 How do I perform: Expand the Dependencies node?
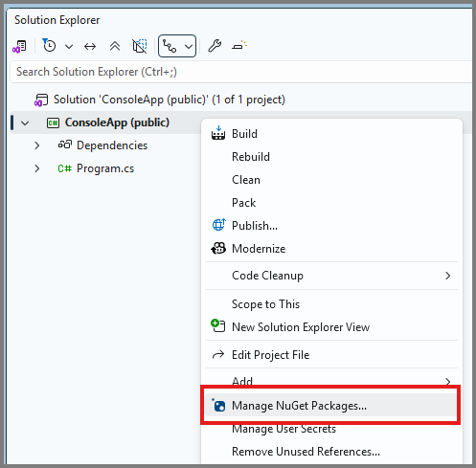coord(37,145)
